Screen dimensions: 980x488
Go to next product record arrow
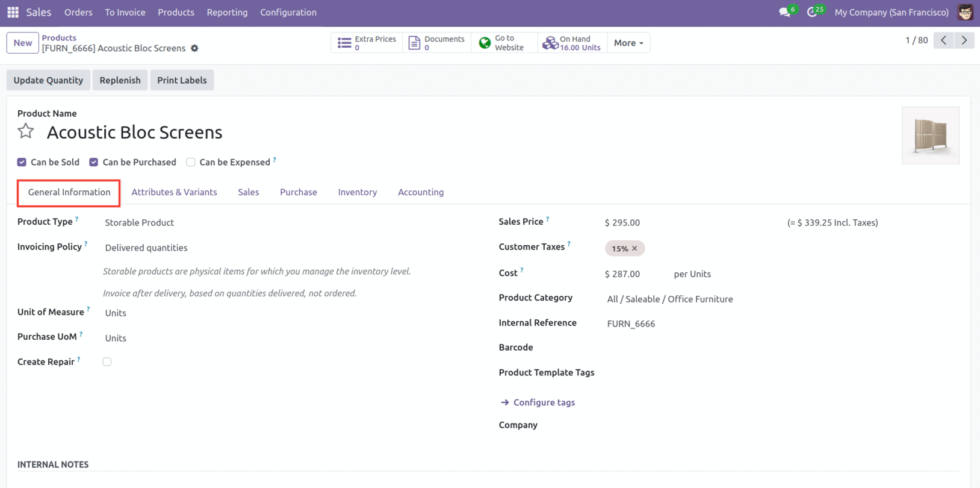[964, 40]
